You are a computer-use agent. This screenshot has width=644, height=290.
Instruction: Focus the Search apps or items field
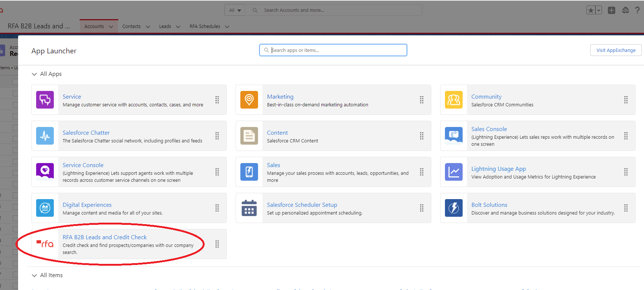coord(333,50)
